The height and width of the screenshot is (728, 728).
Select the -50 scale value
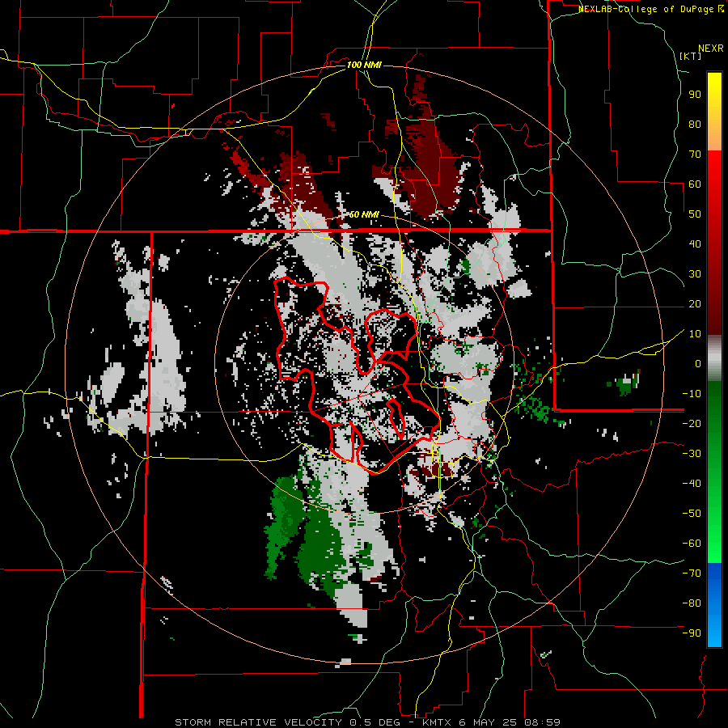pyautogui.click(x=692, y=514)
